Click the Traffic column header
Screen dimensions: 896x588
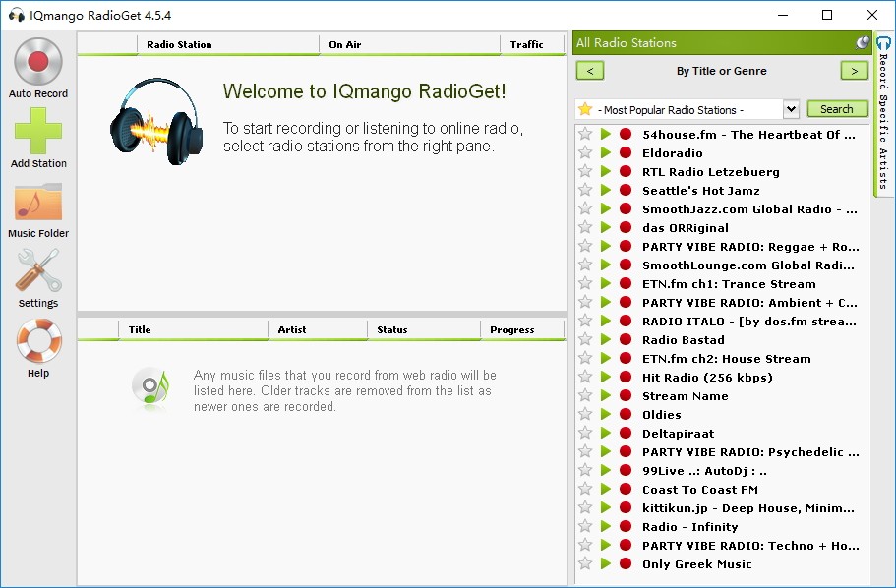tap(532, 44)
